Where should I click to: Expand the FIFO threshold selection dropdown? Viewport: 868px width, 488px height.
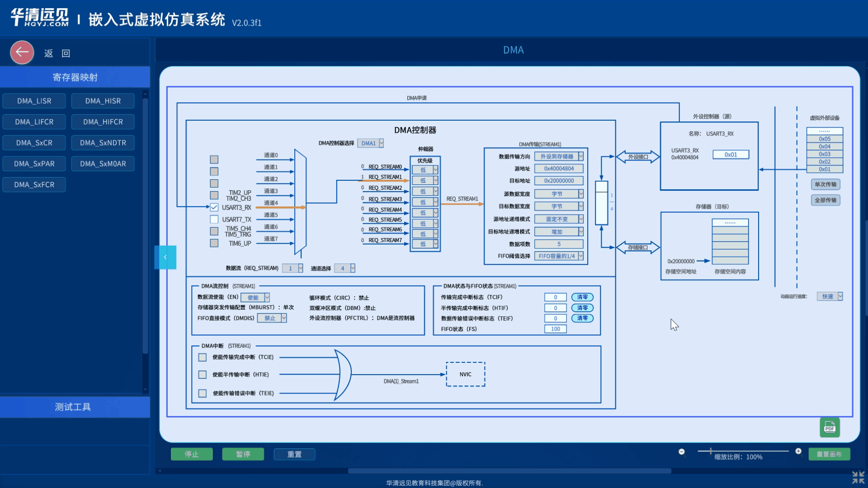click(x=559, y=256)
